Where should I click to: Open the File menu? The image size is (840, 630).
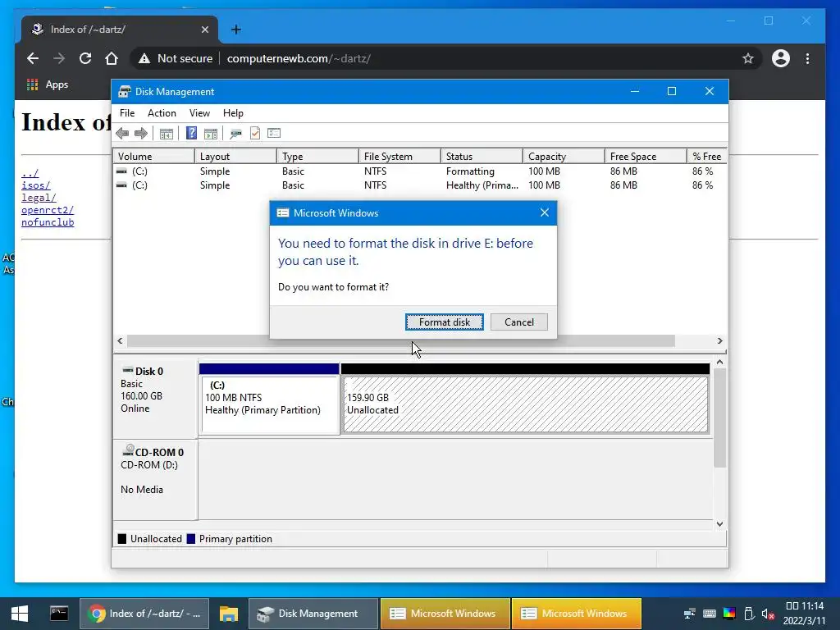coord(127,113)
